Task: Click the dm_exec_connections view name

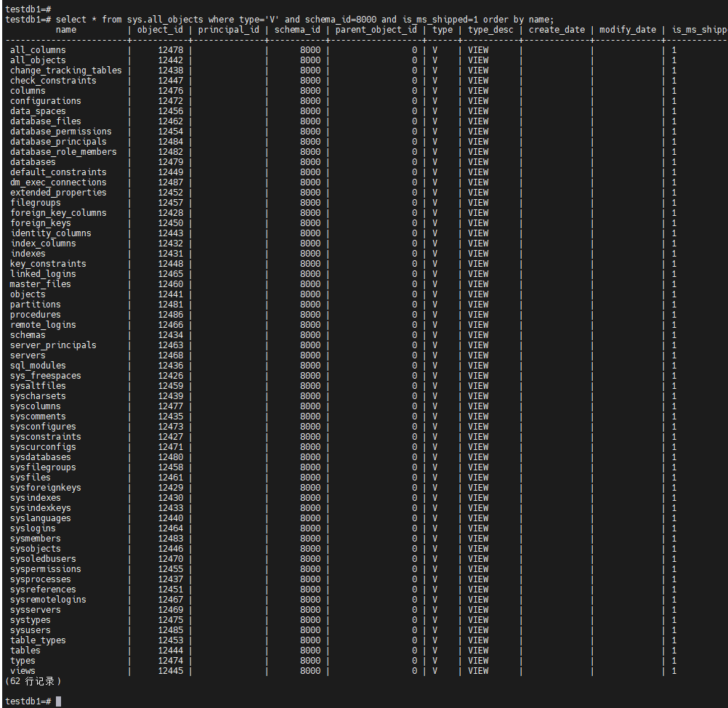Action: pos(58,182)
